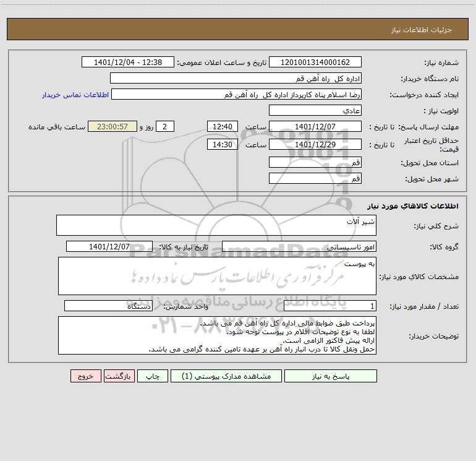Click the نام دستگاه خریدار label

point(430,79)
